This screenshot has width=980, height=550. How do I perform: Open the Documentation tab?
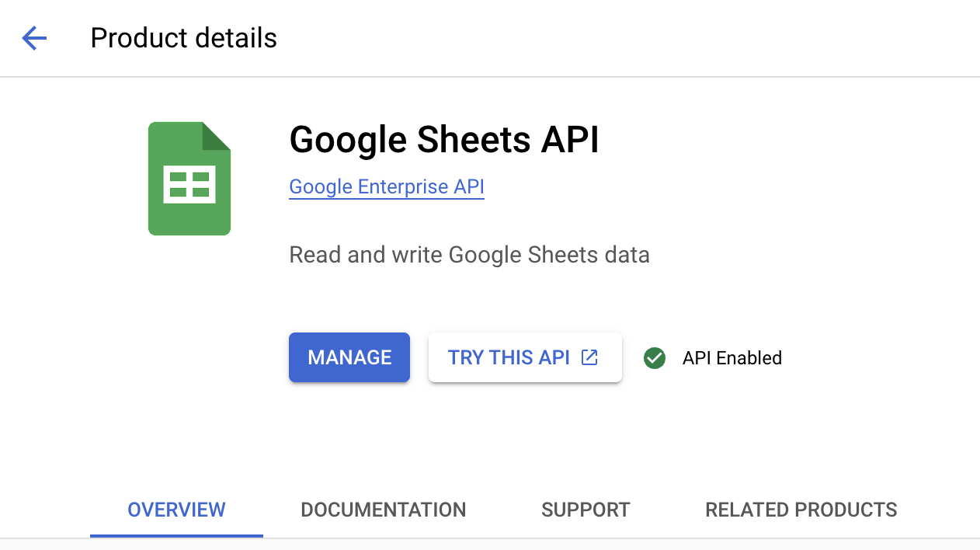point(384,510)
